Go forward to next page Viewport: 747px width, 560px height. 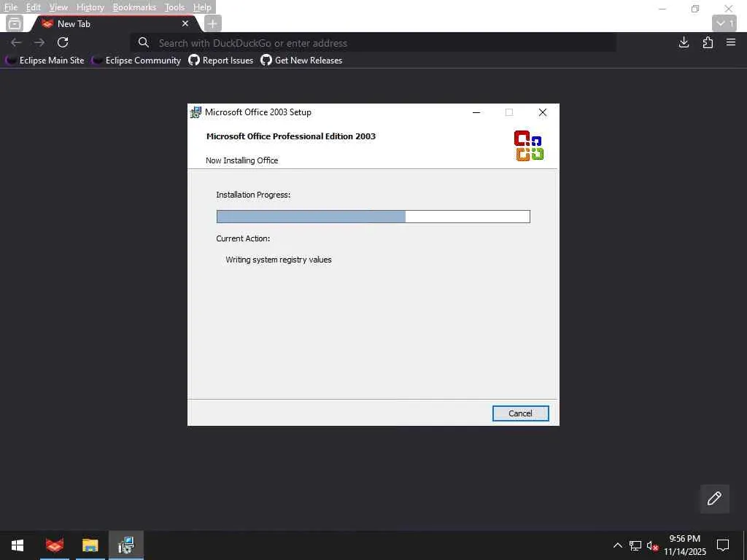click(x=39, y=42)
